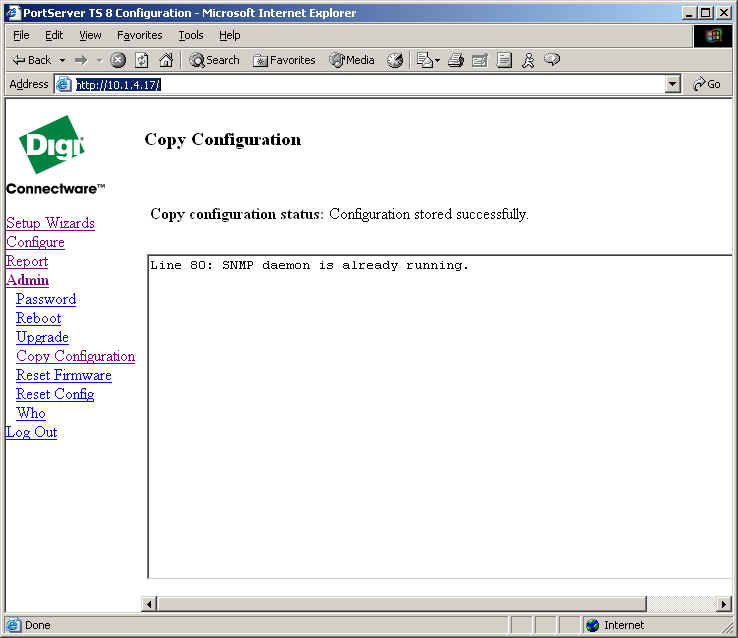Image resolution: width=738 pixels, height=638 pixels.
Task: Click the Print icon in toolbar
Action: [456, 60]
